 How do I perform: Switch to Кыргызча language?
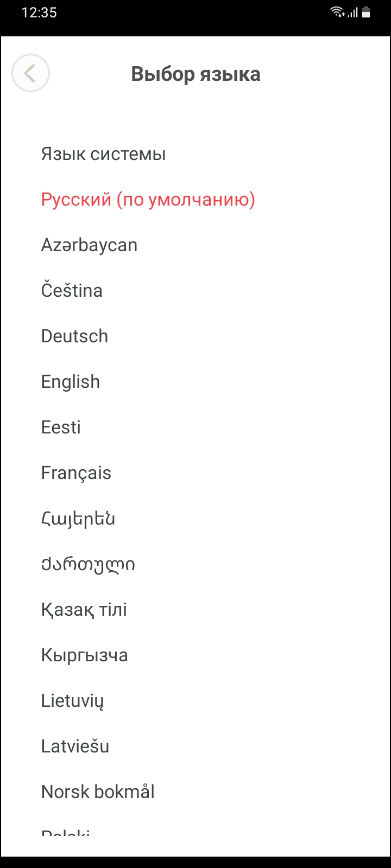85,655
